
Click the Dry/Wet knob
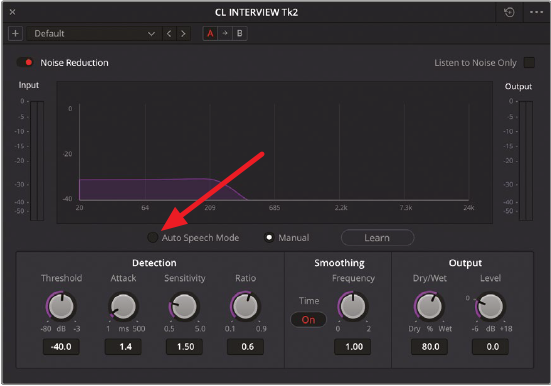pos(429,306)
